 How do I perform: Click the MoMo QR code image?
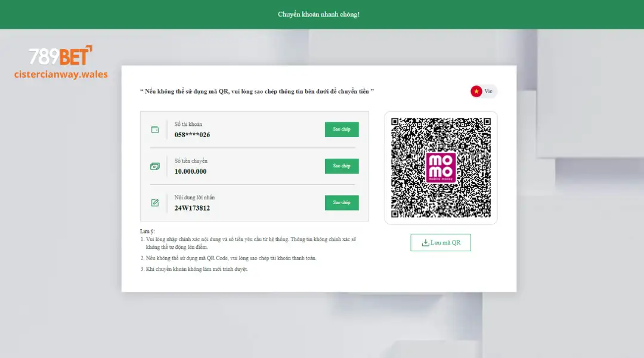pos(441,168)
